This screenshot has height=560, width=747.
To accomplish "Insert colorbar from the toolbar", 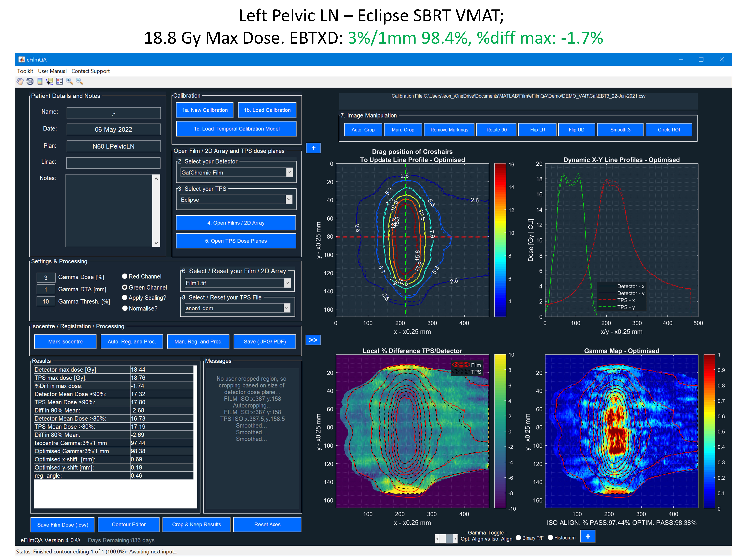I will tap(40, 81).
